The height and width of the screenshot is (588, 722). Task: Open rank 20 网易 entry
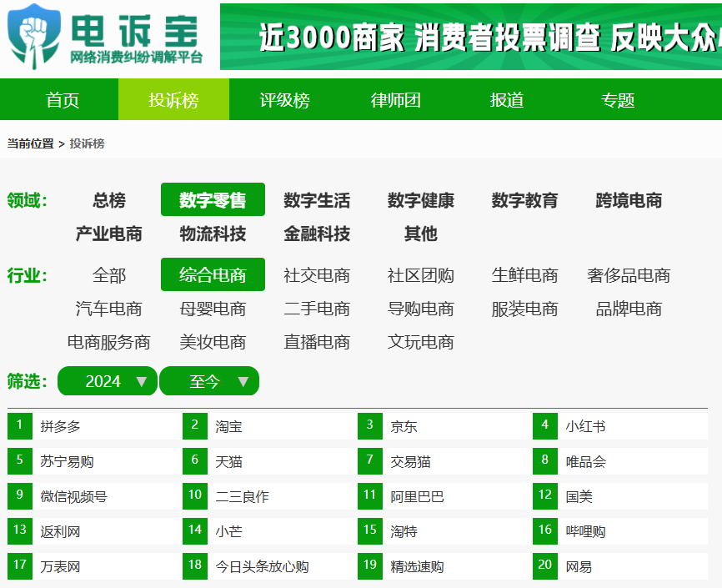pyautogui.click(x=620, y=565)
